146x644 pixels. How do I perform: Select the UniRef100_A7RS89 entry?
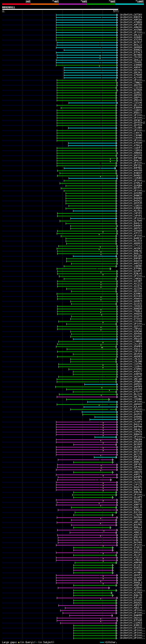(131, 143)
